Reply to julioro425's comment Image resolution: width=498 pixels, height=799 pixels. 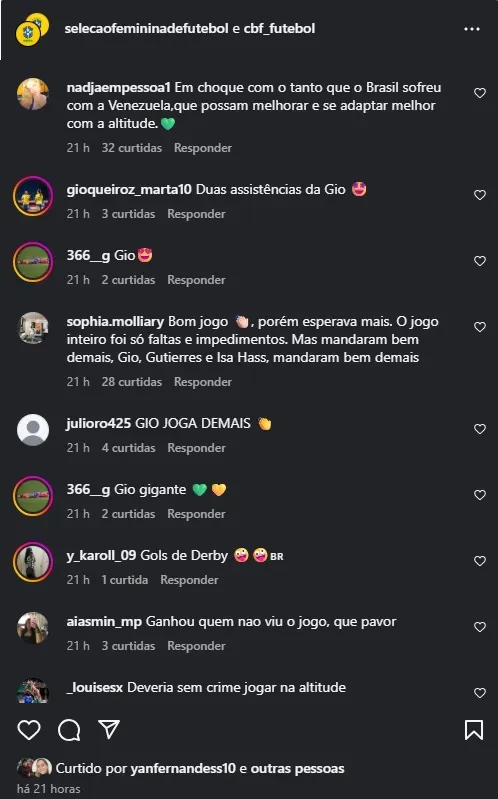(x=196, y=448)
